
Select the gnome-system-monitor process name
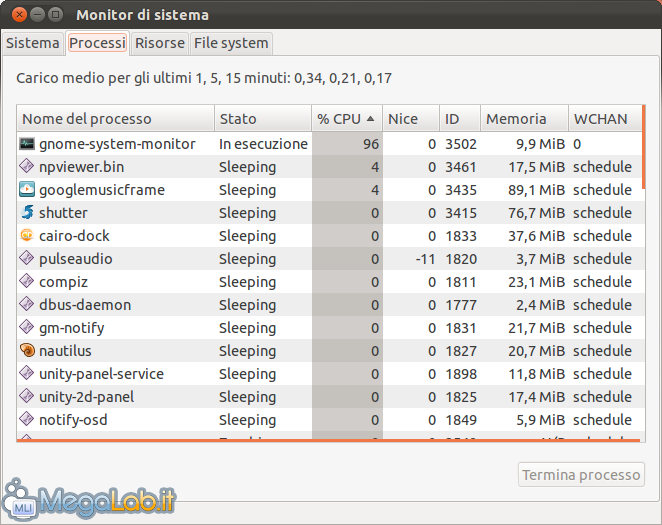click(117, 144)
